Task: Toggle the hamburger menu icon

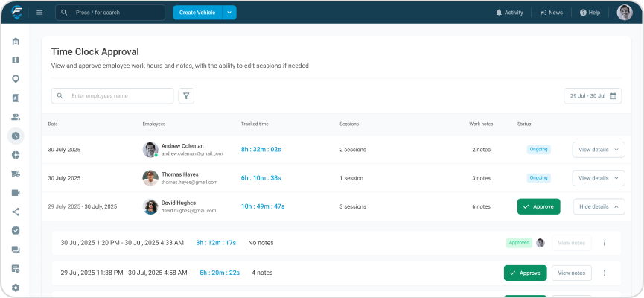Action: (x=39, y=13)
